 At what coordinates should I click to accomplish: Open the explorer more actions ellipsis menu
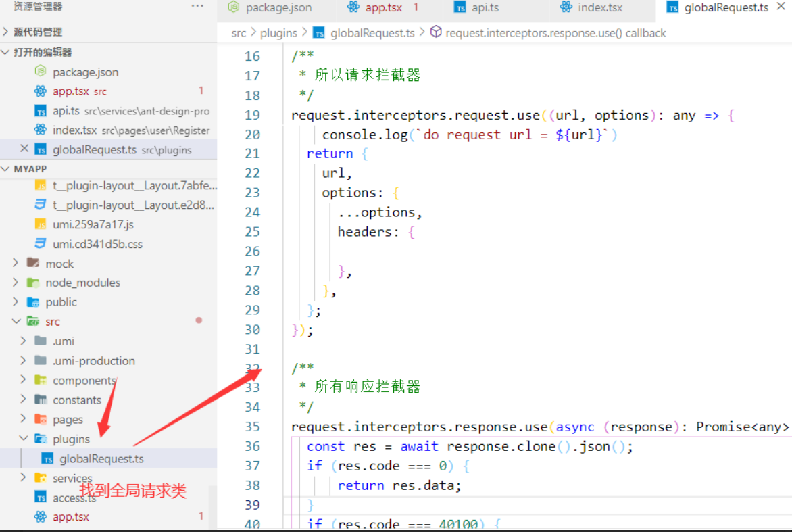pyautogui.click(x=197, y=7)
